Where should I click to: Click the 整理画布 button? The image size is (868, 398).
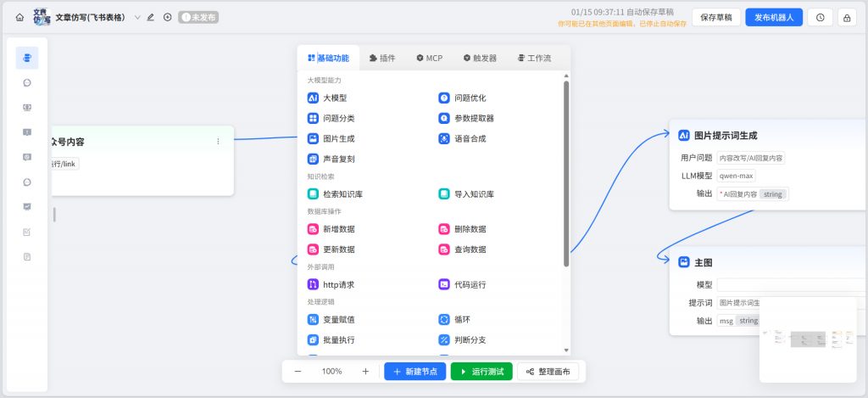point(548,372)
